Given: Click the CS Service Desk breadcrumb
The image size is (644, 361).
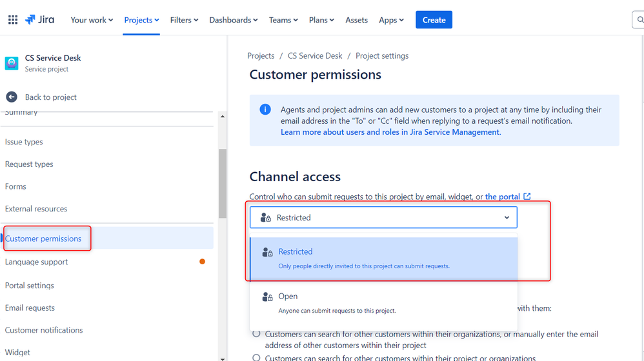Looking at the screenshot, I should click(315, 56).
